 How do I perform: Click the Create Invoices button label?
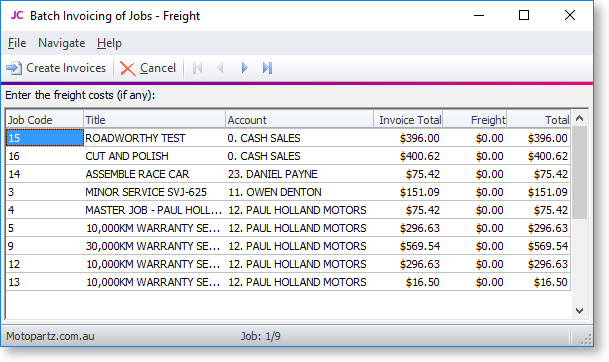point(66,68)
